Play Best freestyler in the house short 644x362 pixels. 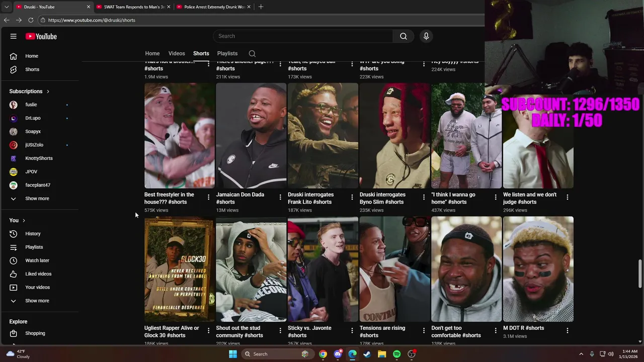[180, 136]
